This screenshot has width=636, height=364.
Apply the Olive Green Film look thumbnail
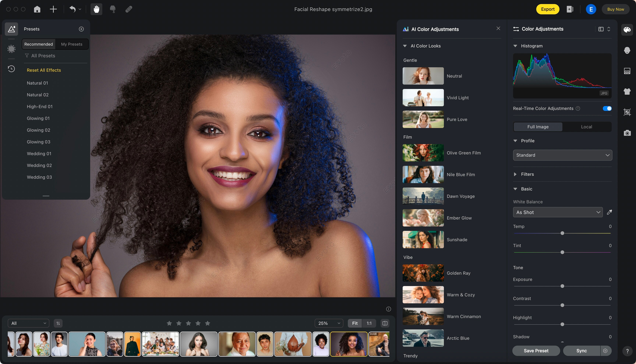pos(423,153)
